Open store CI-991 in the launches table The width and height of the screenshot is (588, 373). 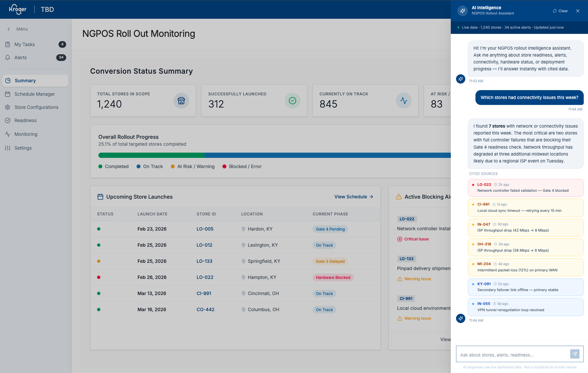point(204,293)
